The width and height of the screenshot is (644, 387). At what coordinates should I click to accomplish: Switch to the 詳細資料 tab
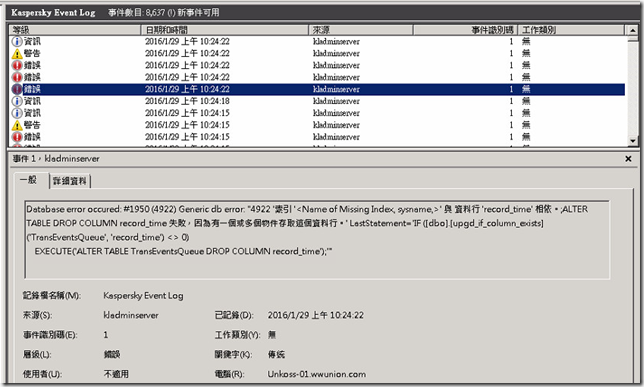pos(70,181)
